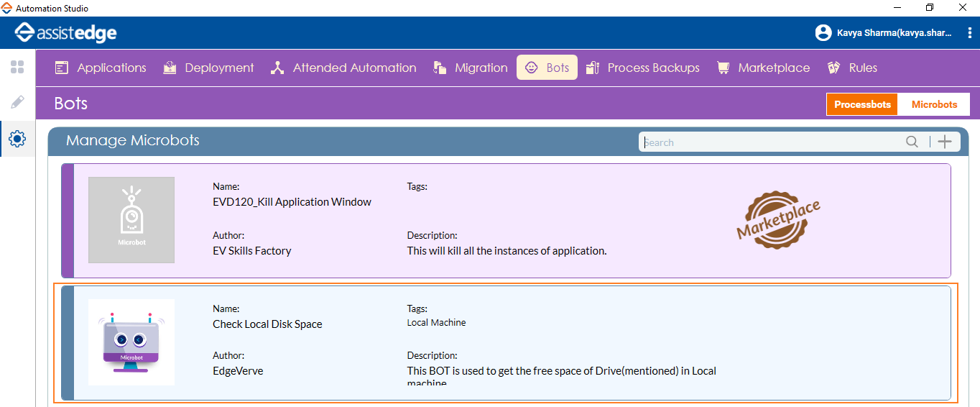Open the Marketplace tab

(763, 68)
